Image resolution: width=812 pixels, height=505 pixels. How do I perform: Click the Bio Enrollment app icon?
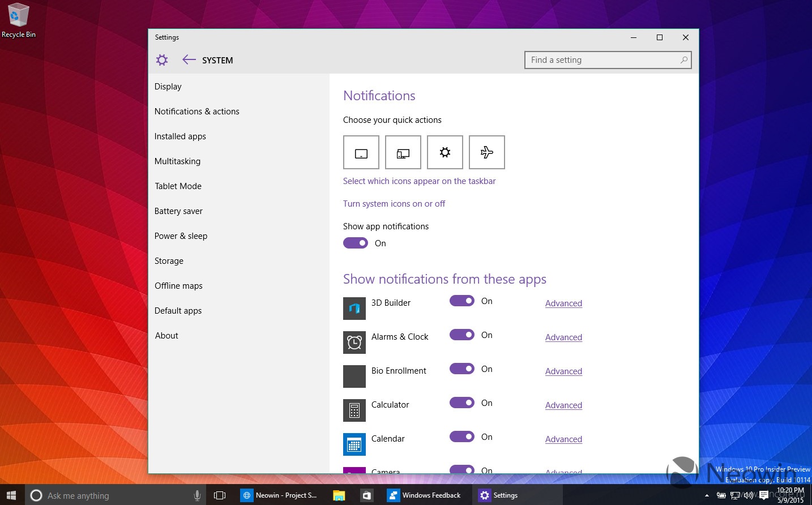coord(354,376)
